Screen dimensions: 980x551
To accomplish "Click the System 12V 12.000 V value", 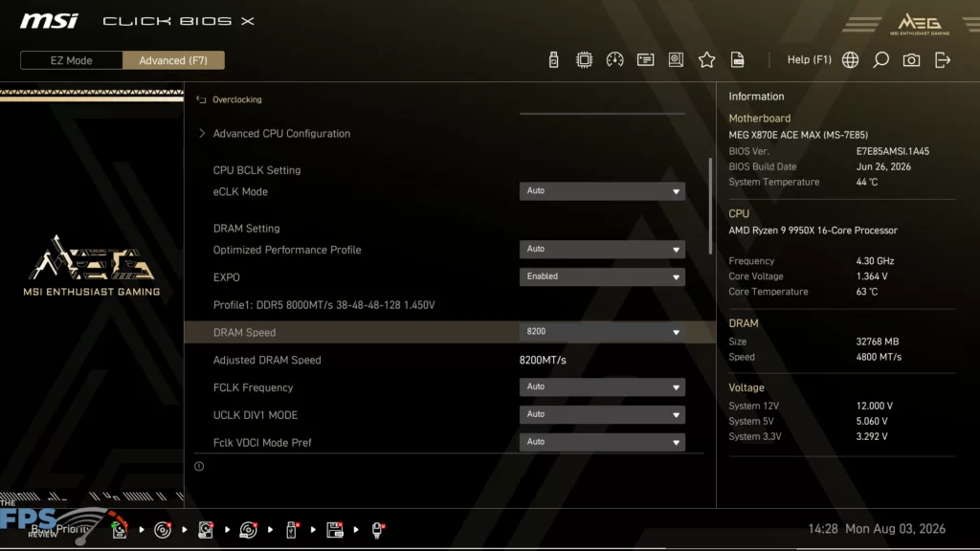I will click(875, 406).
